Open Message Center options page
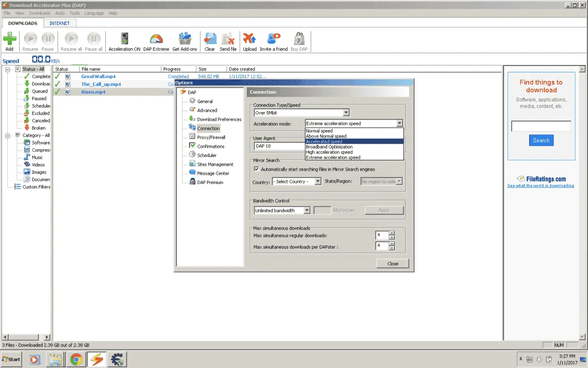 (x=209, y=173)
